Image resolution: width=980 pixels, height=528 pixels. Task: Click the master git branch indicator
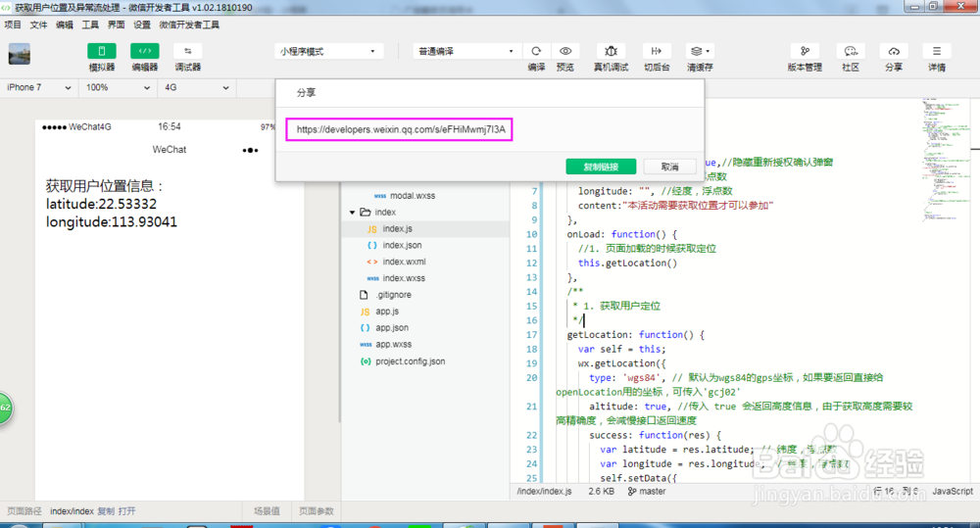pyautogui.click(x=647, y=492)
